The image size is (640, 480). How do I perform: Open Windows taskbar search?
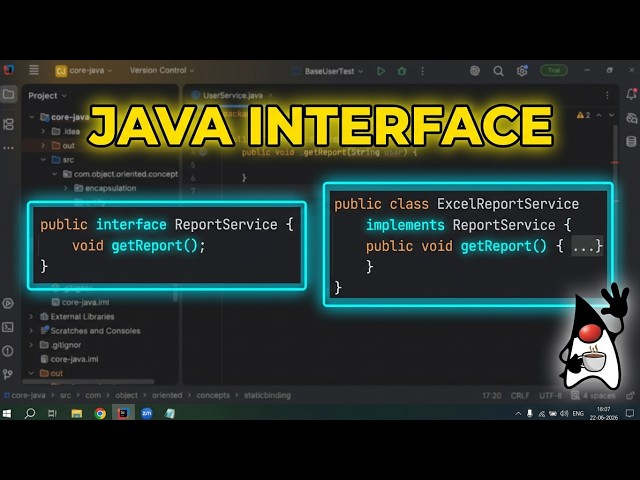(30, 413)
